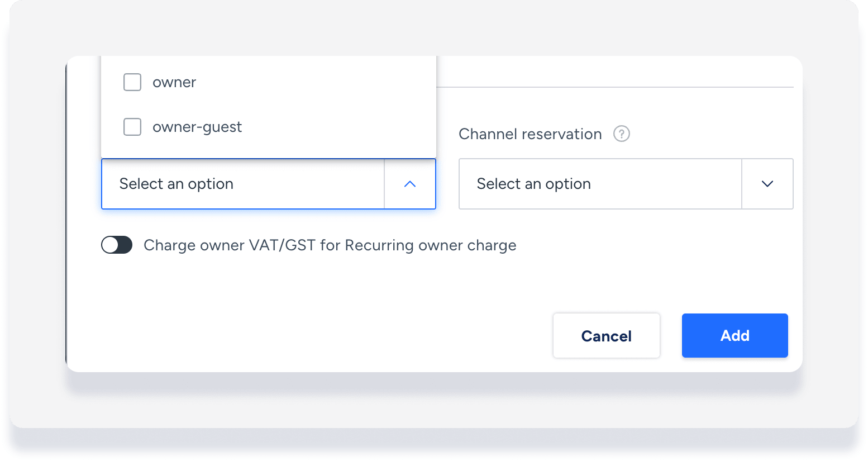The width and height of the screenshot is (868, 461).
Task: Choose the "owner-guest" option label
Action: click(197, 127)
